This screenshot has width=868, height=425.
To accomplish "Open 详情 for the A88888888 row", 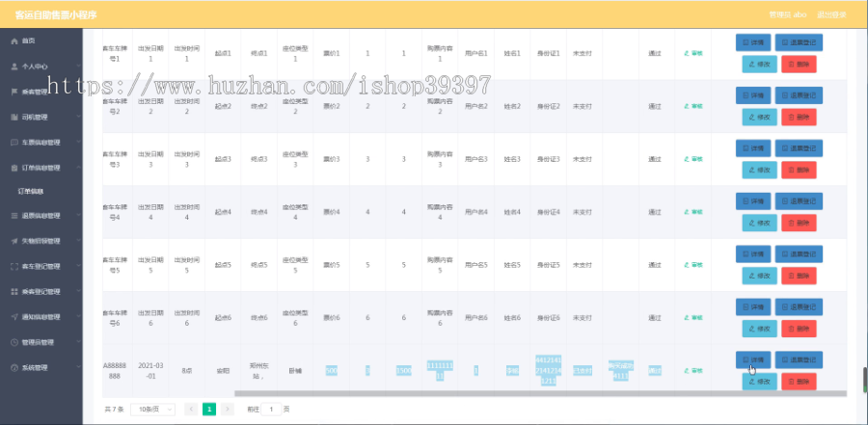I will 753,359.
